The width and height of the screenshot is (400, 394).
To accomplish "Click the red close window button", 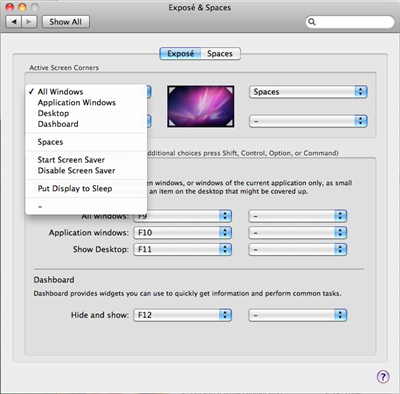I will (10, 7).
